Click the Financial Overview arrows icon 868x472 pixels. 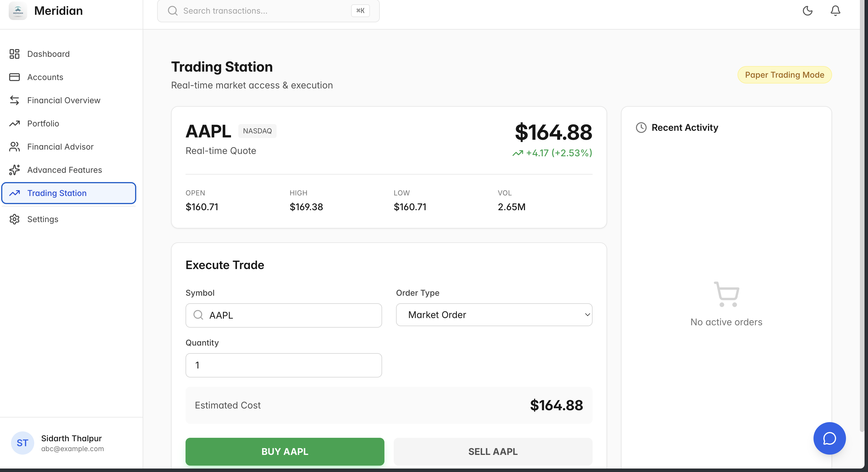(x=14, y=100)
